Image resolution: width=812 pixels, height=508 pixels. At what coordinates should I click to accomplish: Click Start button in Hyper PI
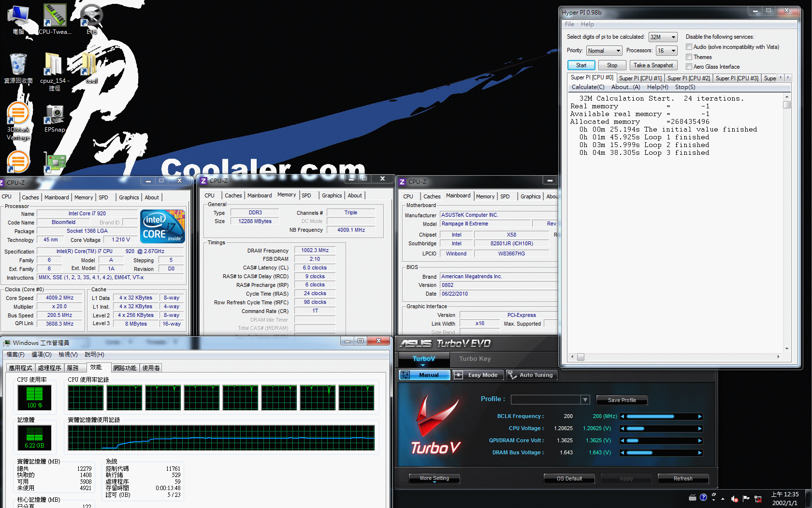pos(581,65)
